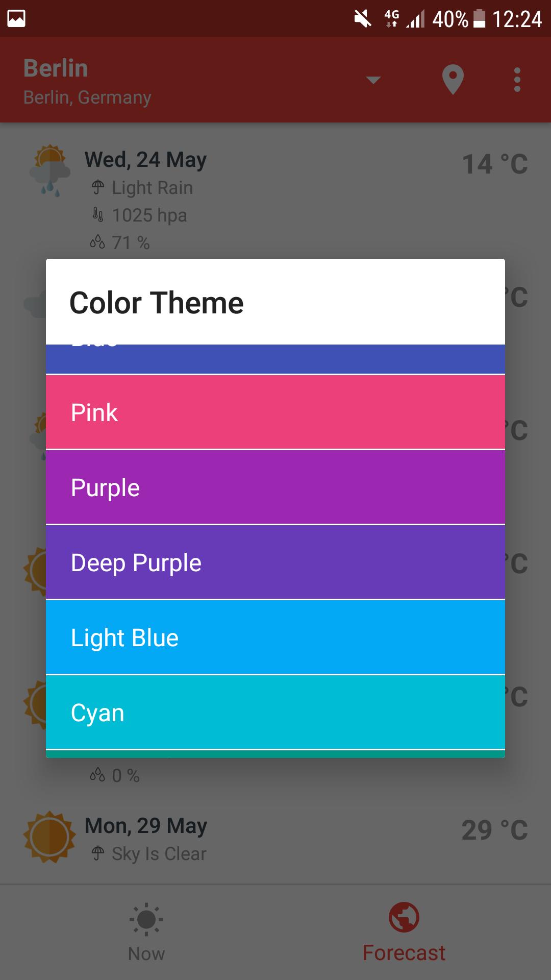Open the Mon, 29 May forecast entry
This screenshot has width=551, height=980.
pos(146,826)
